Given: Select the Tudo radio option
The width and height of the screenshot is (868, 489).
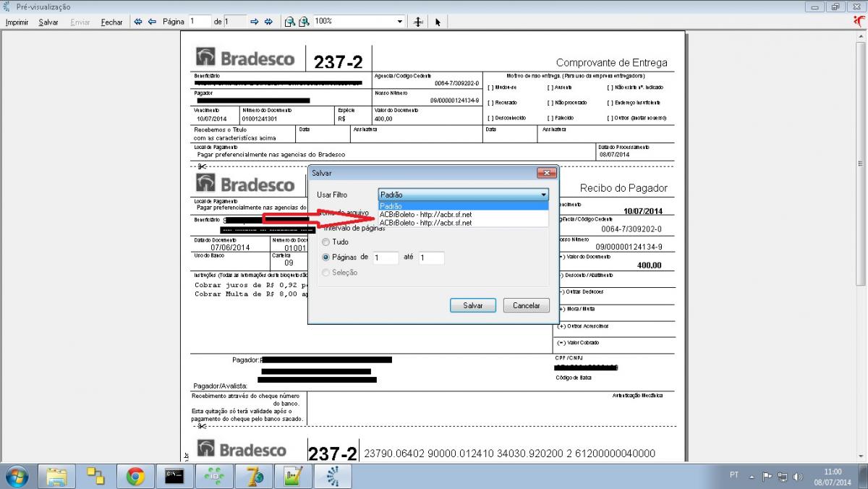Looking at the screenshot, I should (336, 242).
